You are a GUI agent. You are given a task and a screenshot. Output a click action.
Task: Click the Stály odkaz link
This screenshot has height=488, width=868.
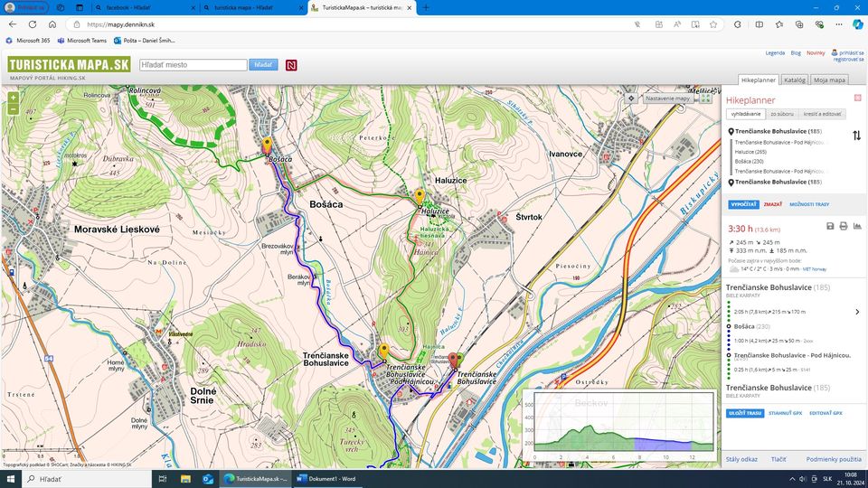pos(741,459)
